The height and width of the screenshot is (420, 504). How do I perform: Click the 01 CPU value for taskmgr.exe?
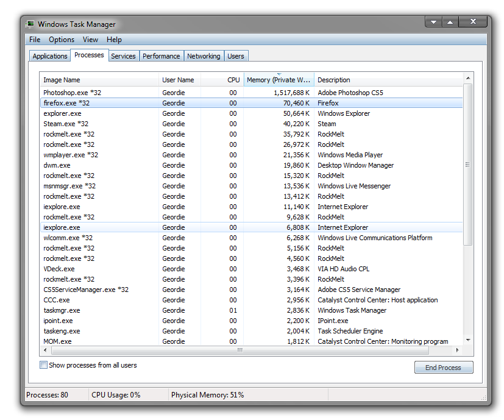click(233, 310)
